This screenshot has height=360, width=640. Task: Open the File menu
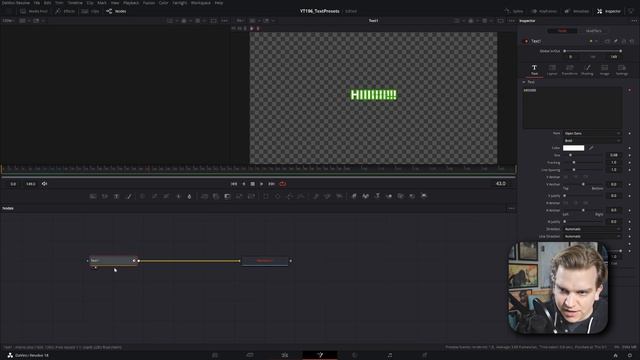point(37,3)
